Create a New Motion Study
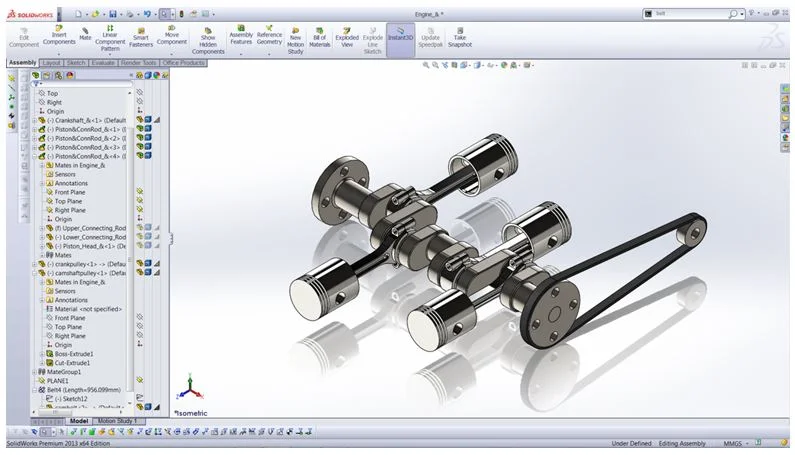The image size is (795, 455). coord(296,41)
